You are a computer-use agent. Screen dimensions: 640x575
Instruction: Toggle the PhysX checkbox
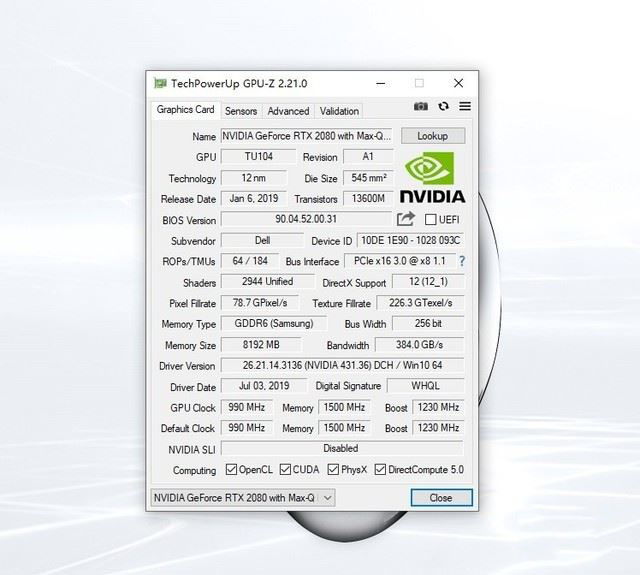[333, 469]
